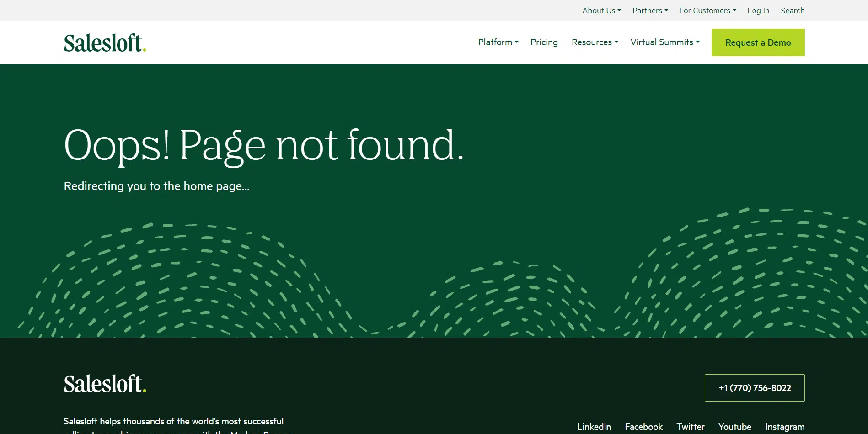The width and height of the screenshot is (868, 434).
Task: Click the 'Redirecting you to the home page...' text
Action: tap(156, 186)
